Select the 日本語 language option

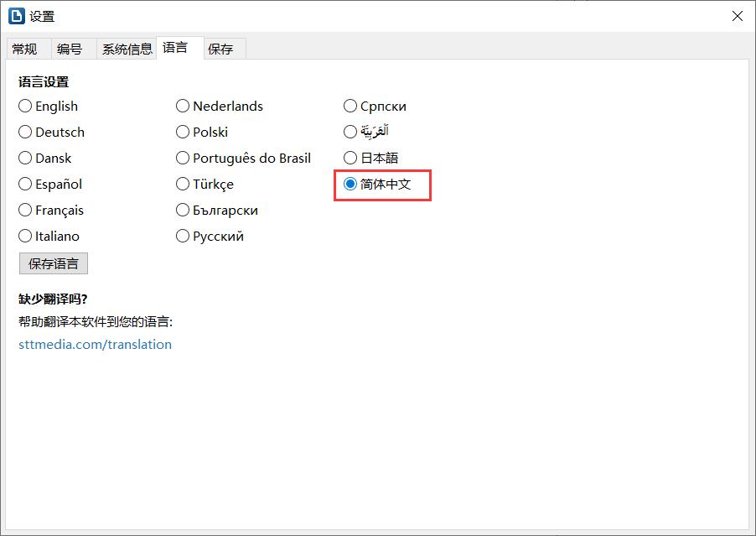pyautogui.click(x=371, y=159)
